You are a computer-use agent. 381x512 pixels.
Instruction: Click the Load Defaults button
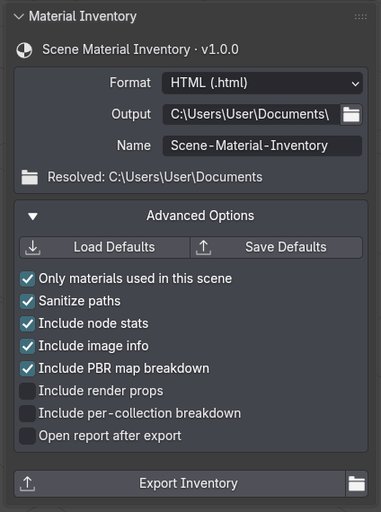pyautogui.click(x=105, y=247)
